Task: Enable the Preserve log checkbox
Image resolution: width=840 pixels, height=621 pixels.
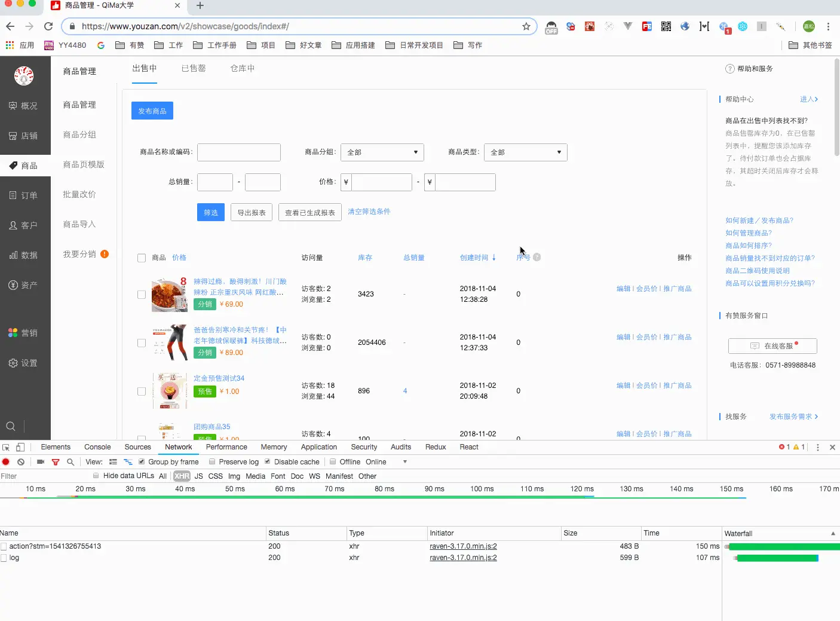Action: pyautogui.click(x=212, y=461)
